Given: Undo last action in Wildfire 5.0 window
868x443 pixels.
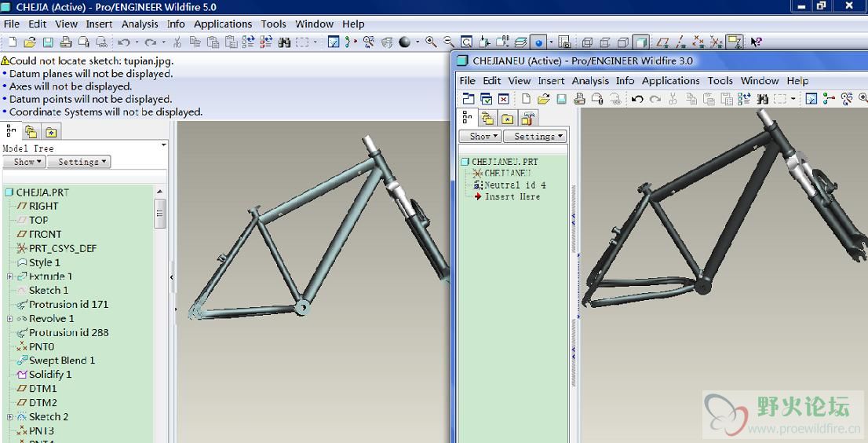Looking at the screenshot, I should tap(124, 42).
